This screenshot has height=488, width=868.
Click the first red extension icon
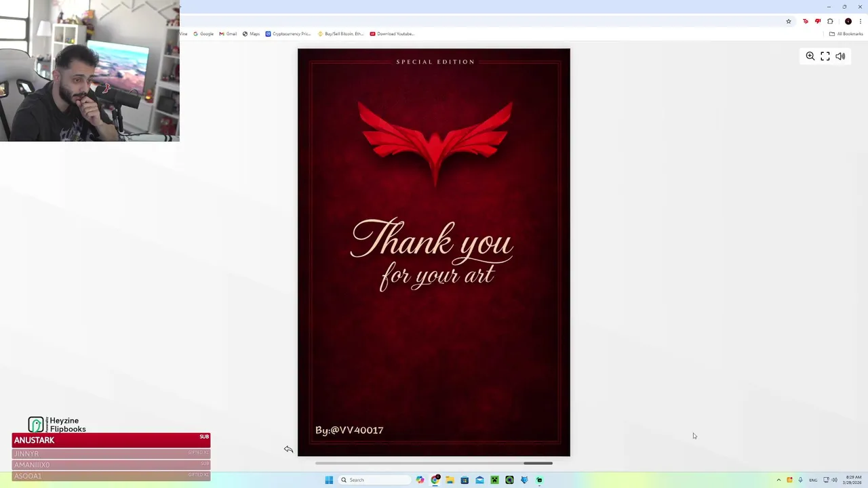click(x=805, y=22)
